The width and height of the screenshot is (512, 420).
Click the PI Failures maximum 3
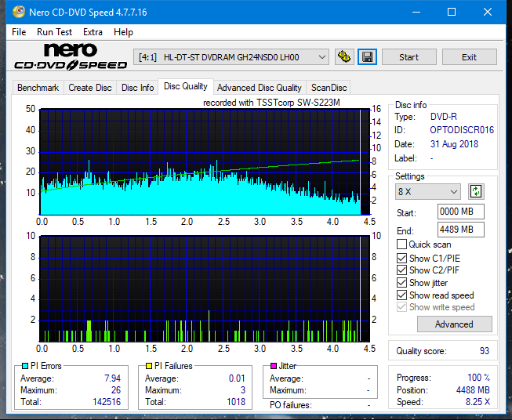(x=243, y=390)
